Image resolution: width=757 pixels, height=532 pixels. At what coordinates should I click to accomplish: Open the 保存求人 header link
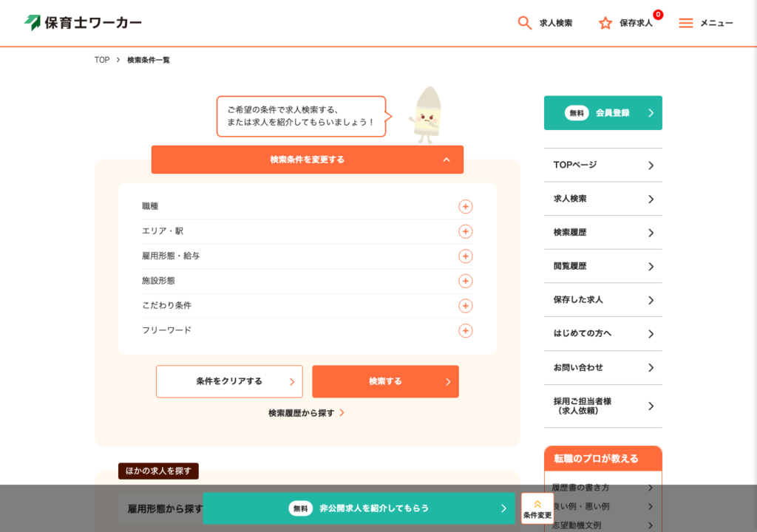(636, 23)
